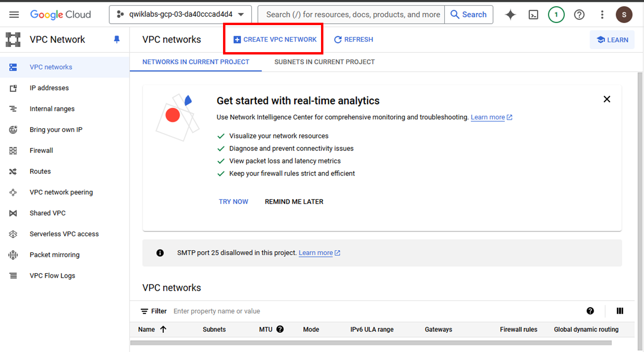Click the Mode column header
The image size is (644, 352).
tap(311, 330)
